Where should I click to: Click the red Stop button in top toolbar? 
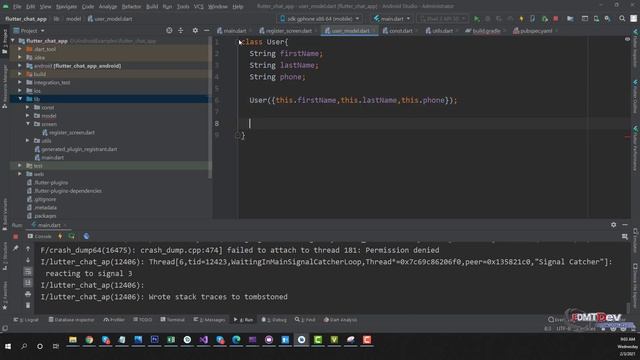556,19
